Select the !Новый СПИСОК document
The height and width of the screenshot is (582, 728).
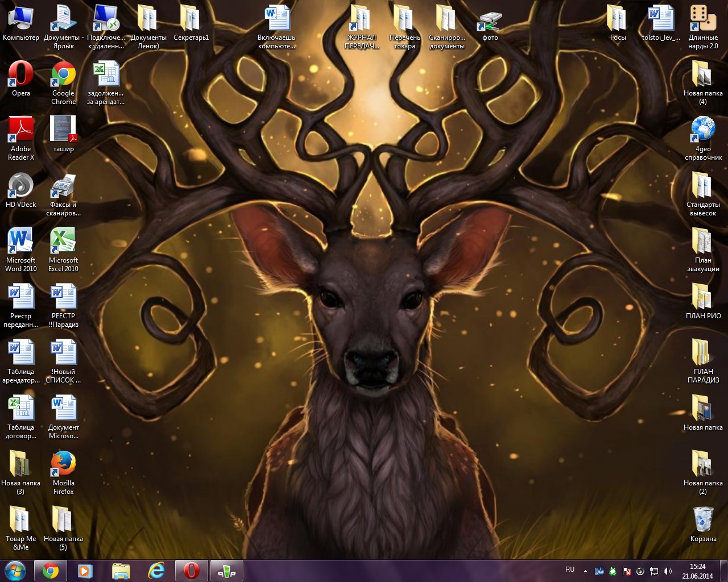coord(63,361)
